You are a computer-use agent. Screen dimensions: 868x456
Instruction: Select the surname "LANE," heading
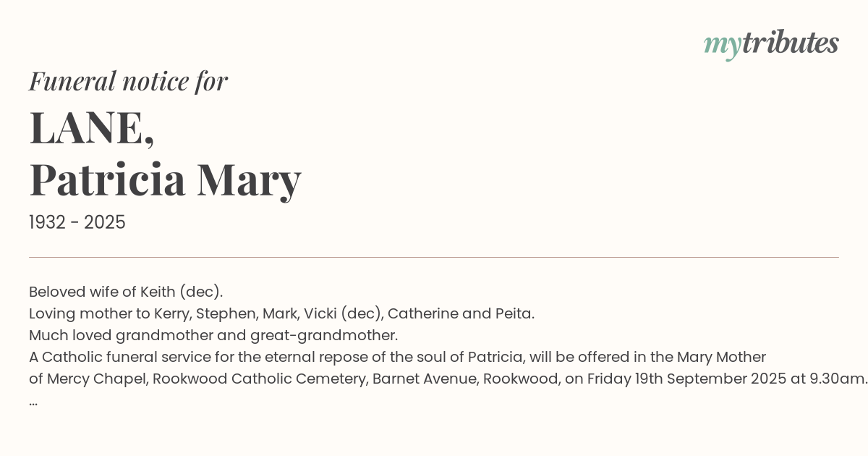coord(92,129)
